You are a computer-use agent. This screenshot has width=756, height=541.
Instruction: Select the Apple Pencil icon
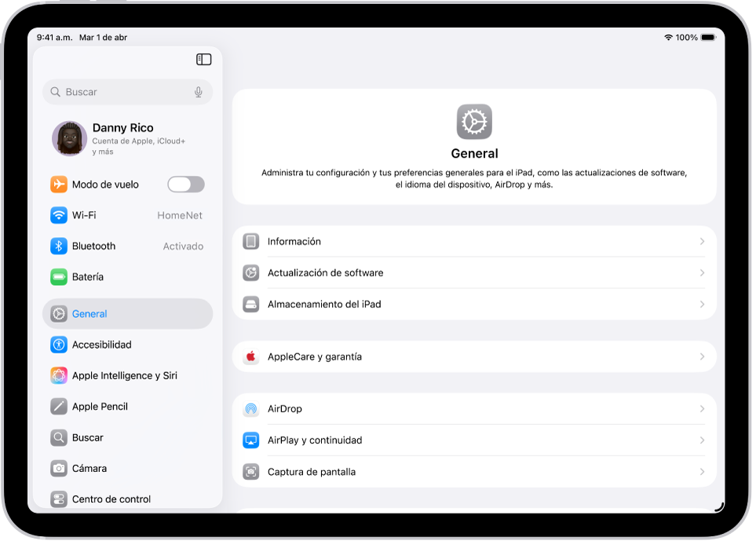(x=59, y=406)
